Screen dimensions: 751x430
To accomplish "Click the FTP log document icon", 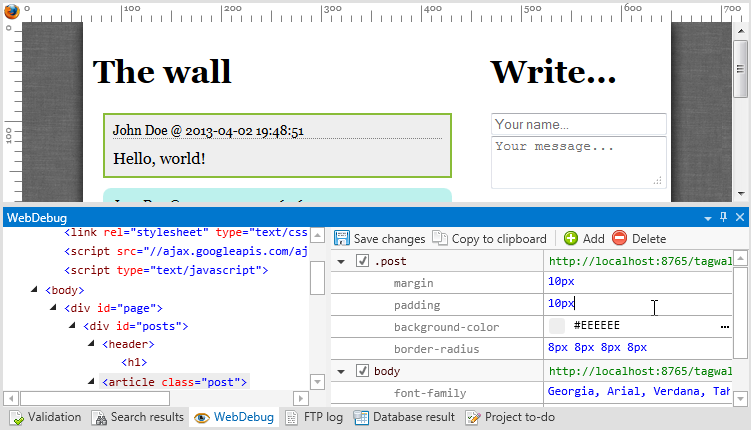I will (x=291, y=418).
